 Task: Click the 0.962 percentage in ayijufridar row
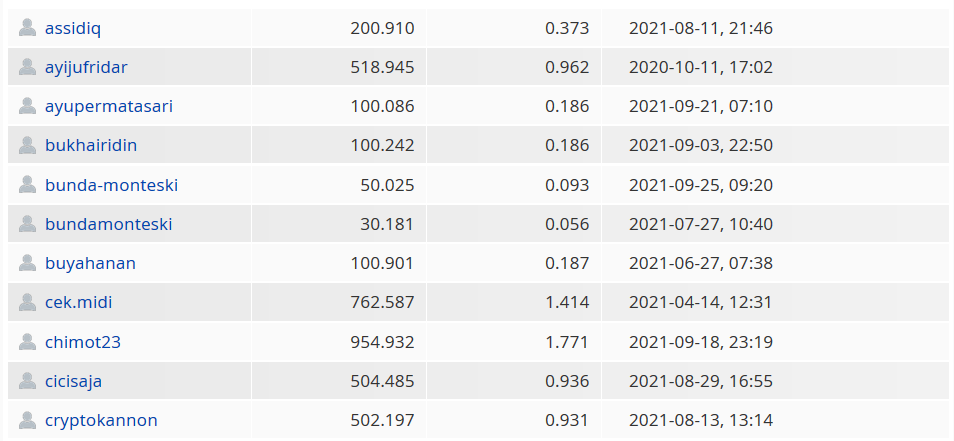click(567, 67)
